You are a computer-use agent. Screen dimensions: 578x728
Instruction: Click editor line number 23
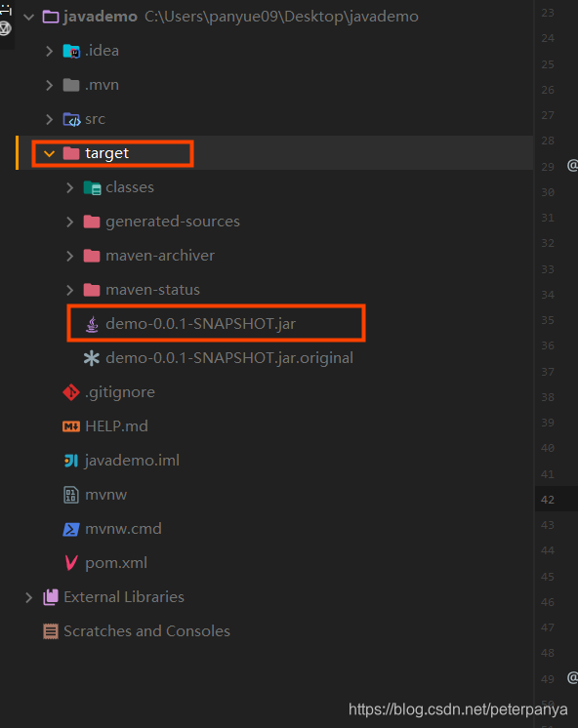point(548,13)
